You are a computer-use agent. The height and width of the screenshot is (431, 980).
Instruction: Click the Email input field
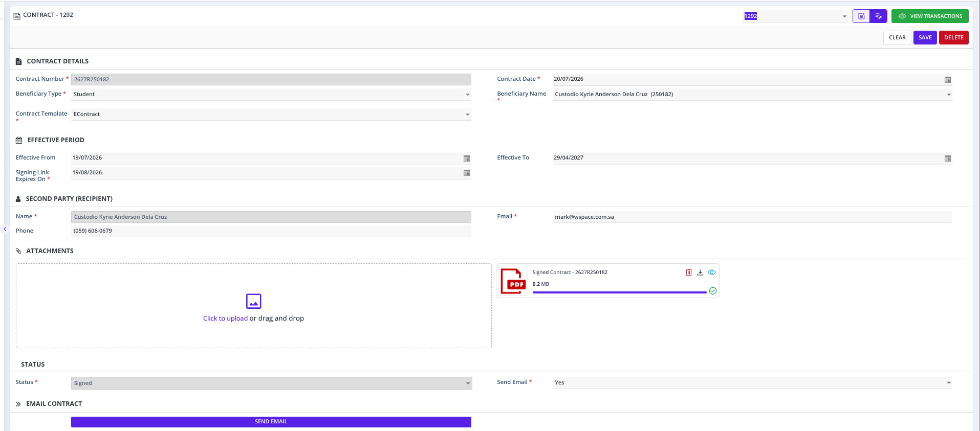point(752,217)
